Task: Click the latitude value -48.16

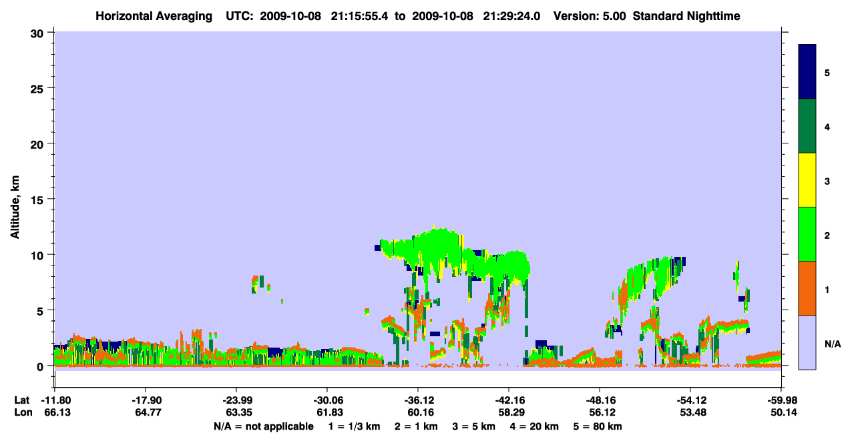Action: [599, 400]
